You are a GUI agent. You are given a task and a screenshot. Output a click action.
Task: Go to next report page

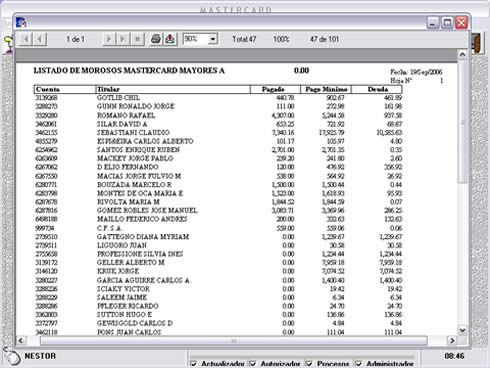tap(108, 39)
